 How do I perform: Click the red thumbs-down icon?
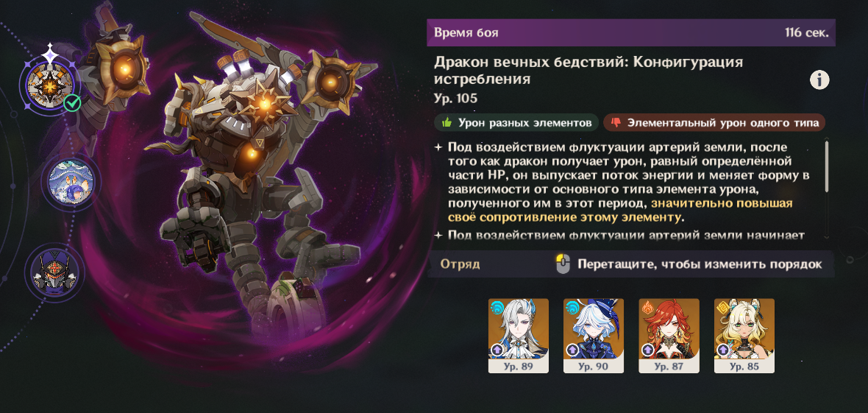click(616, 122)
